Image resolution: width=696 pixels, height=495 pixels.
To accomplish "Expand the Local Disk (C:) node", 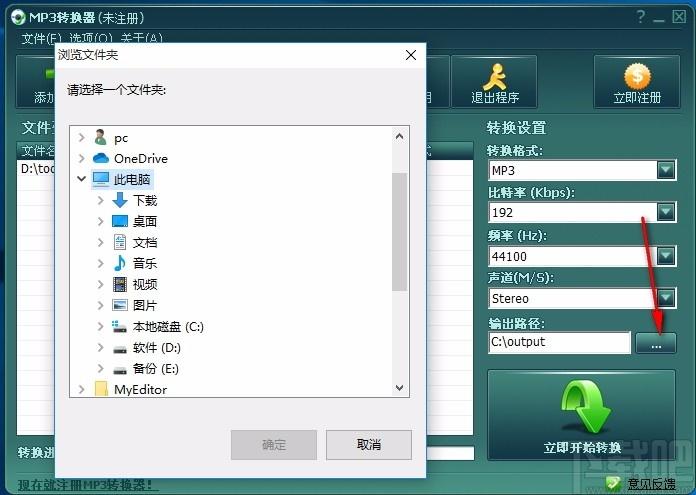I will click(100, 326).
